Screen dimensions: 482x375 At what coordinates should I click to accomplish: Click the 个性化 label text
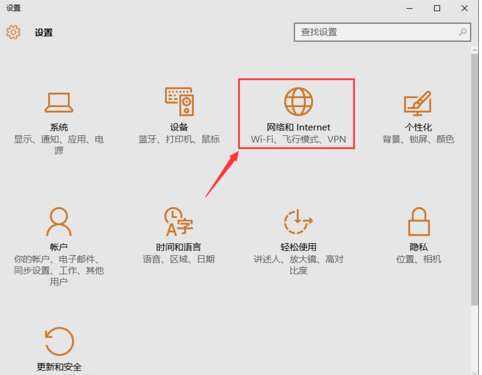pos(418,127)
